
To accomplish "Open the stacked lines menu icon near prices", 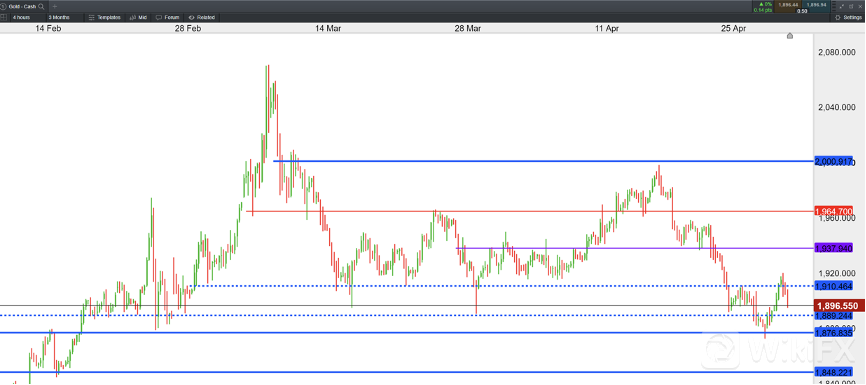I will 834,6.
